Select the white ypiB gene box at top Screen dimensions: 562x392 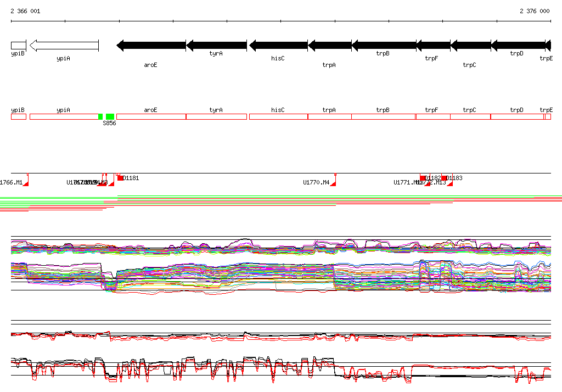[18, 45]
